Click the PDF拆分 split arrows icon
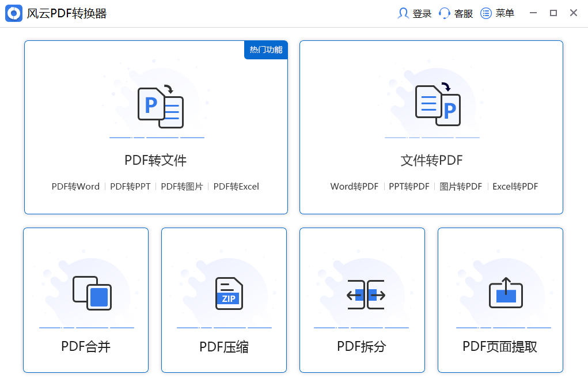Screen dimensions: 588x386 point(366,294)
